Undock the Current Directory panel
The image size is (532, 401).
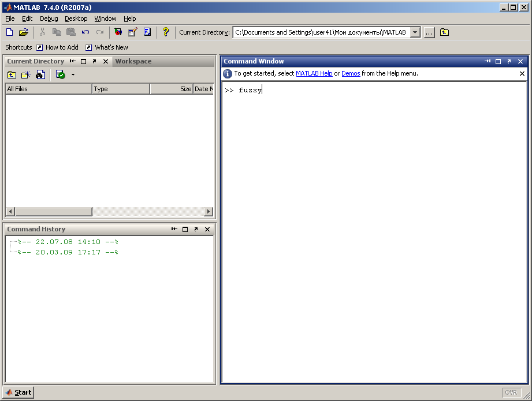pyautogui.click(x=94, y=61)
